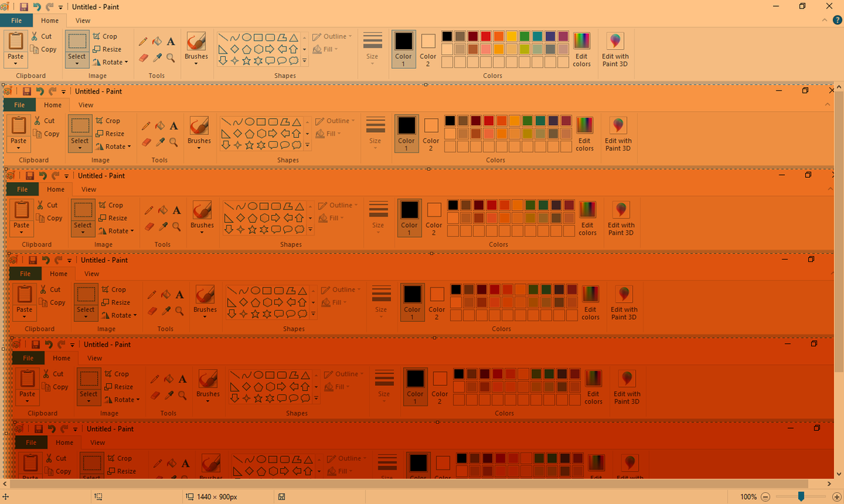This screenshot has width=844, height=504.
Task: Toggle the Select rectangle tool in main ribbon
Action: coord(77,41)
